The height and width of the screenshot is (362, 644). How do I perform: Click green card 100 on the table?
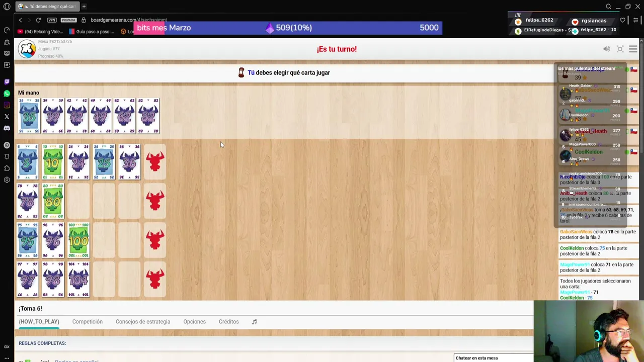click(x=78, y=240)
